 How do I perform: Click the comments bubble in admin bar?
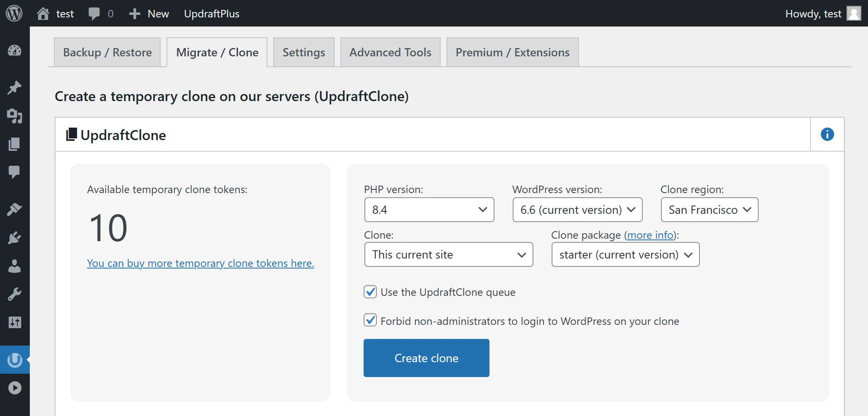(x=100, y=14)
